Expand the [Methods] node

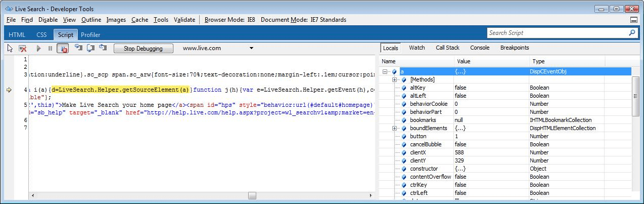click(395, 79)
